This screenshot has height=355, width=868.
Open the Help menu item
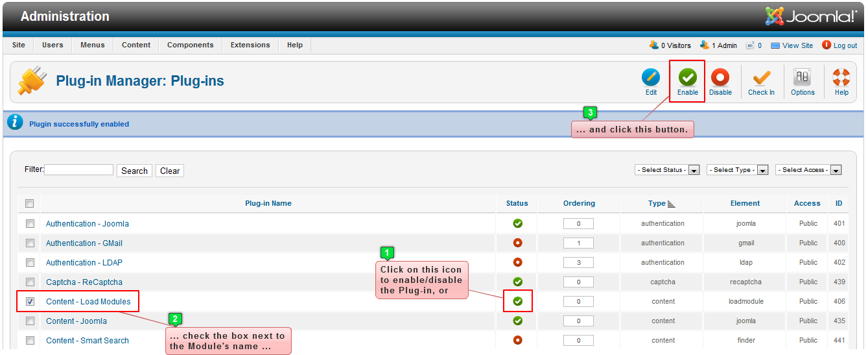295,45
